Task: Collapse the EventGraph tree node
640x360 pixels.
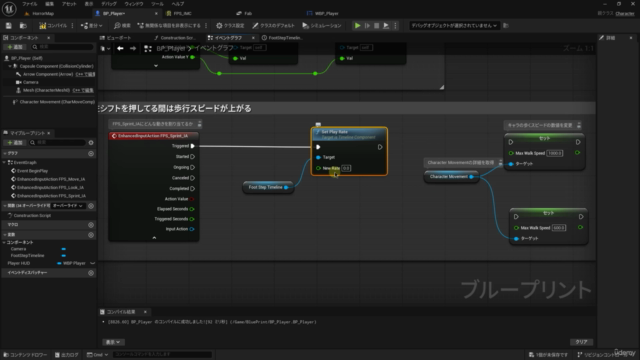Action: click(4, 162)
